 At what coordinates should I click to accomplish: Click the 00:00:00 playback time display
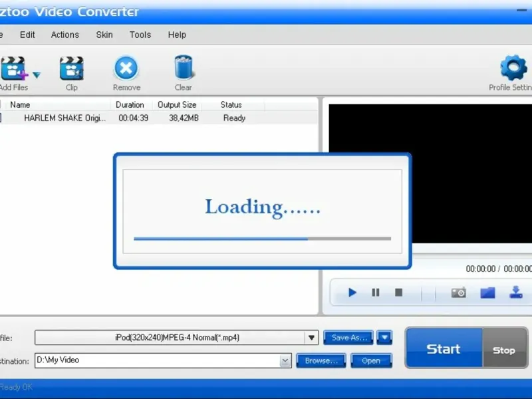click(499, 269)
